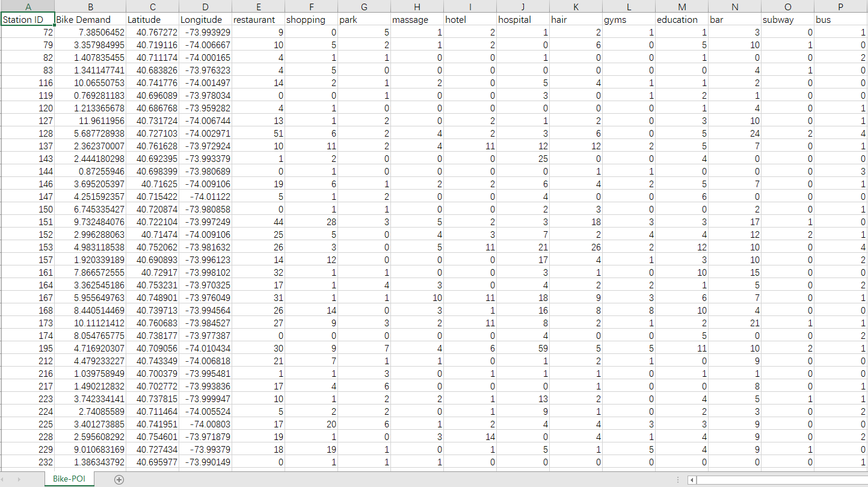Screen dimensions: 868x487
Task: Click the 'gyms' header cell
Action: 629,19
